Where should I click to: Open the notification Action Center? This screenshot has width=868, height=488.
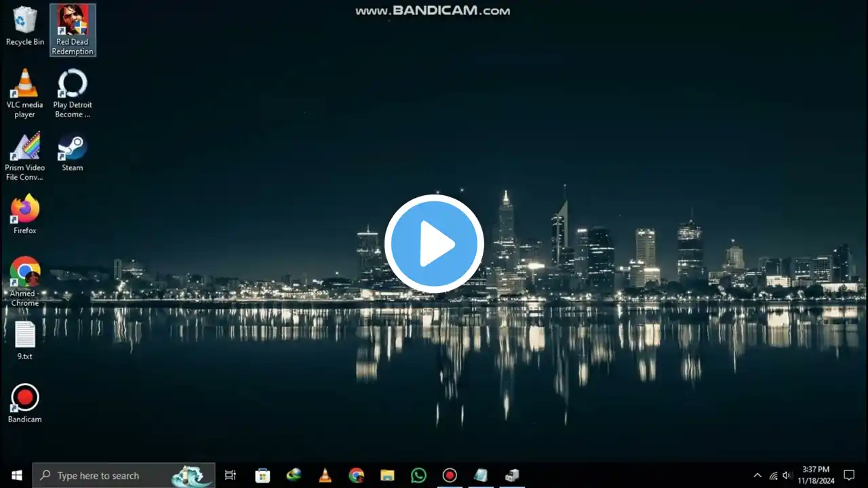[x=849, y=475]
